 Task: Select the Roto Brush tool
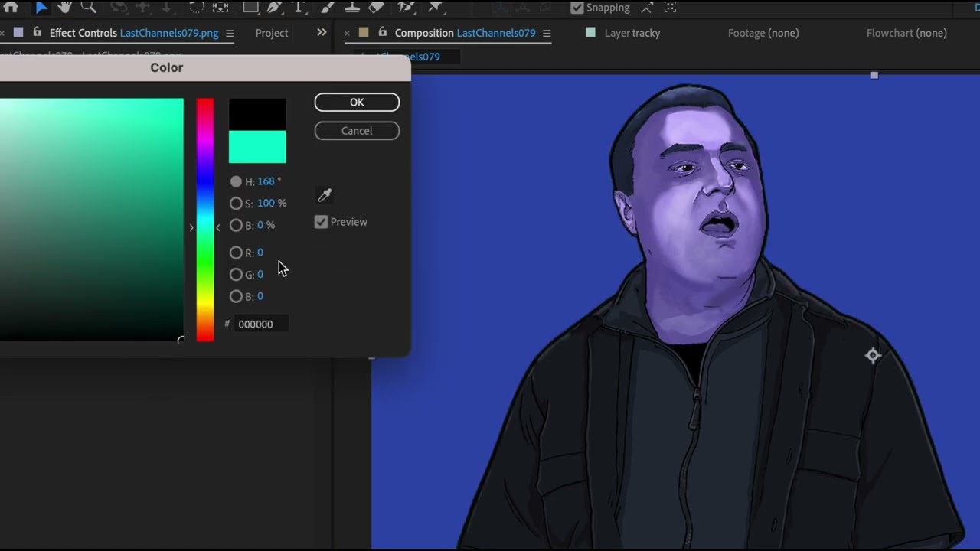[x=407, y=7]
